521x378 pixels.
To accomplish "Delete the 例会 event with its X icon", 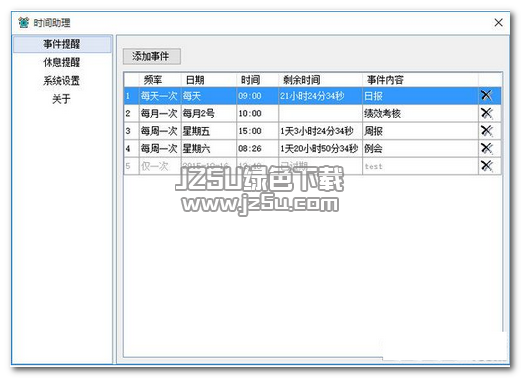I will 486,148.
